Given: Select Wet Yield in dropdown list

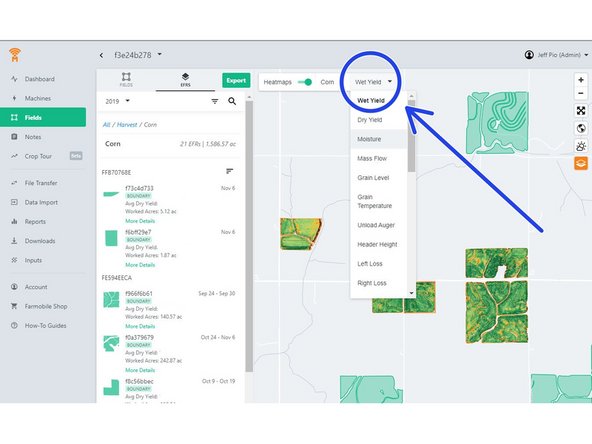Looking at the screenshot, I should (x=379, y=101).
